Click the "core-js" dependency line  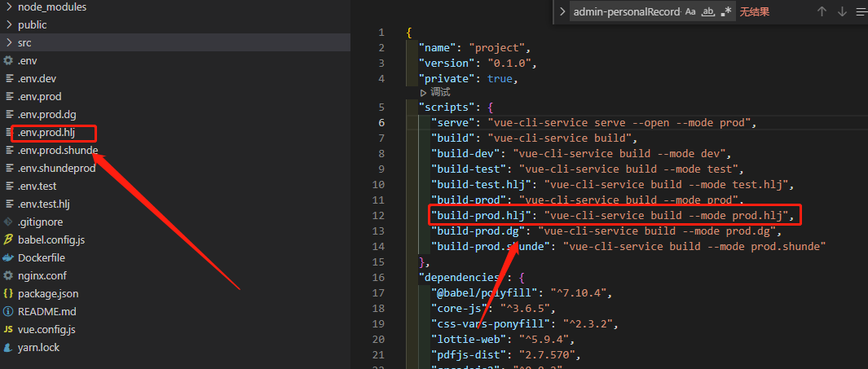pyautogui.click(x=493, y=308)
